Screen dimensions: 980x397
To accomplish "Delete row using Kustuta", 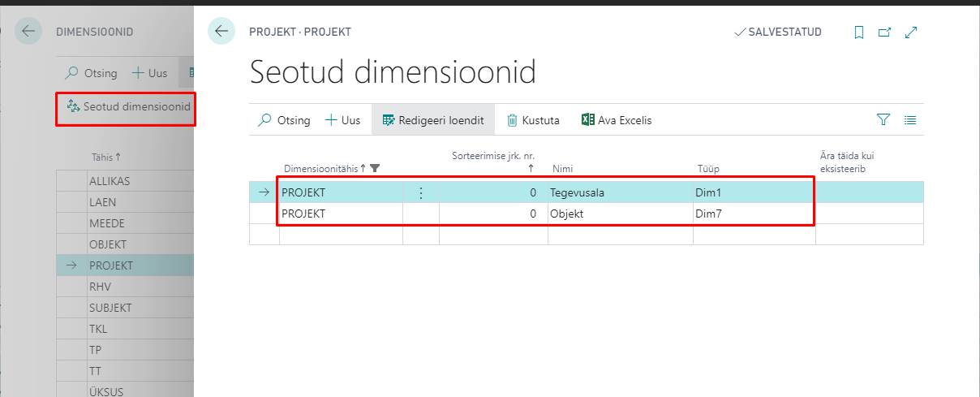I will click(x=533, y=120).
